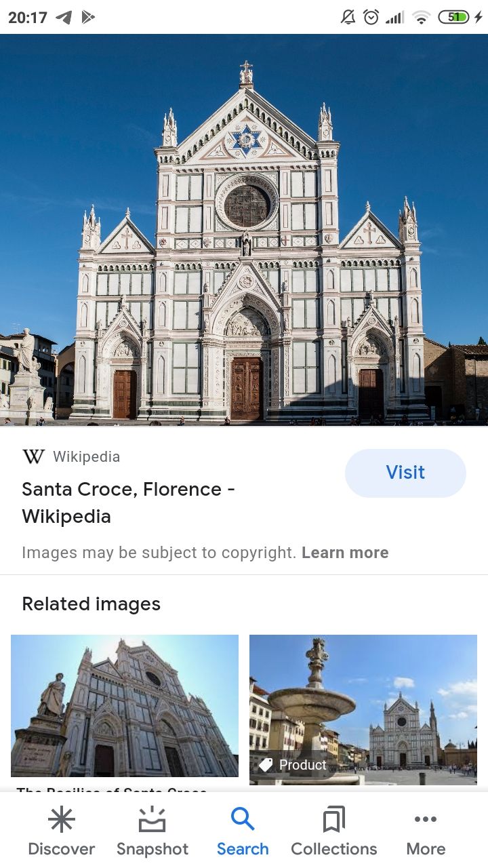Tap the Telegram notification icon in status bar
488x868 pixels.
(x=64, y=18)
